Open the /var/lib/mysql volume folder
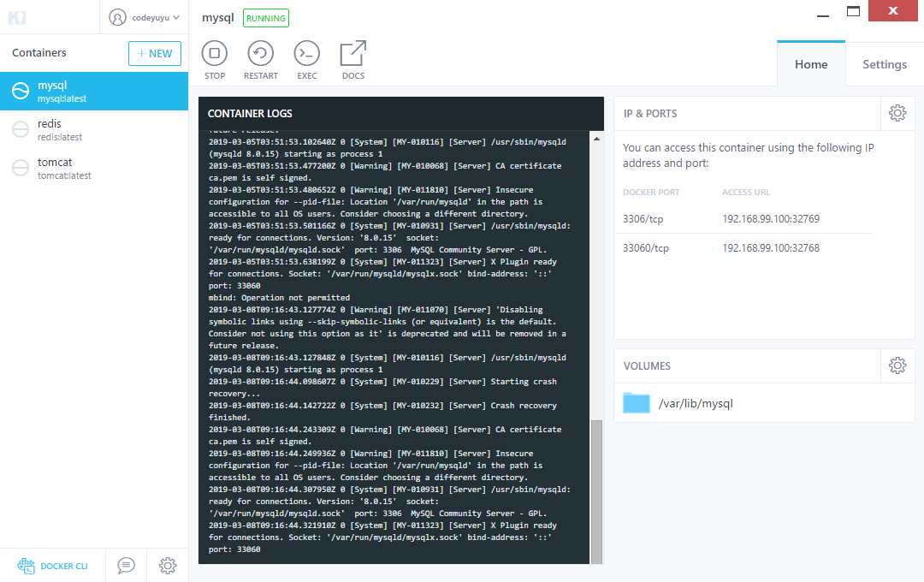The height and width of the screenshot is (582, 924). click(637, 403)
